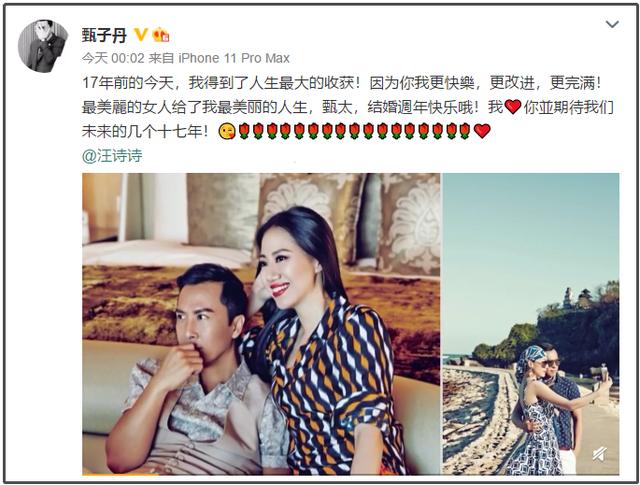This screenshot has width=640, height=485.
Task: Toggle the muted sound icon on video
Action: [x=600, y=454]
